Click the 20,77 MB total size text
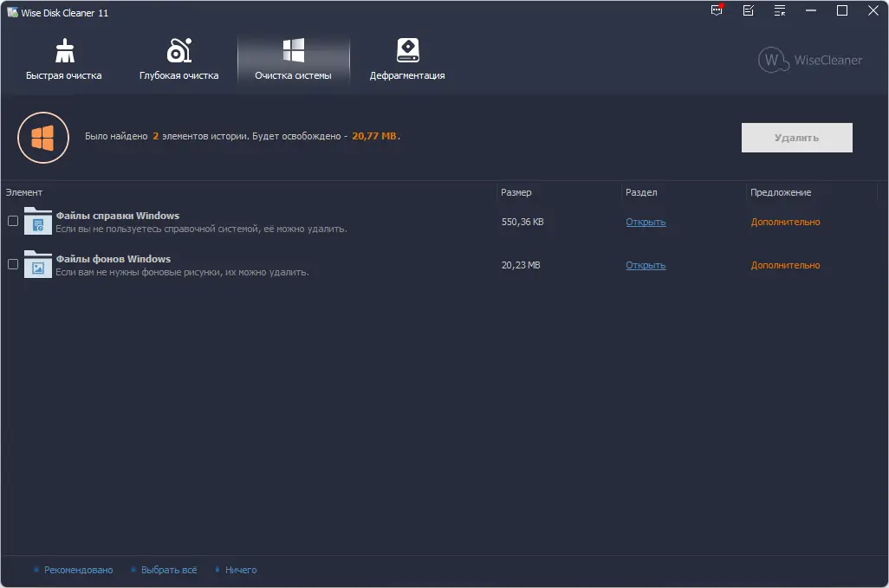This screenshot has height=588, width=889. click(x=374, y=136)
